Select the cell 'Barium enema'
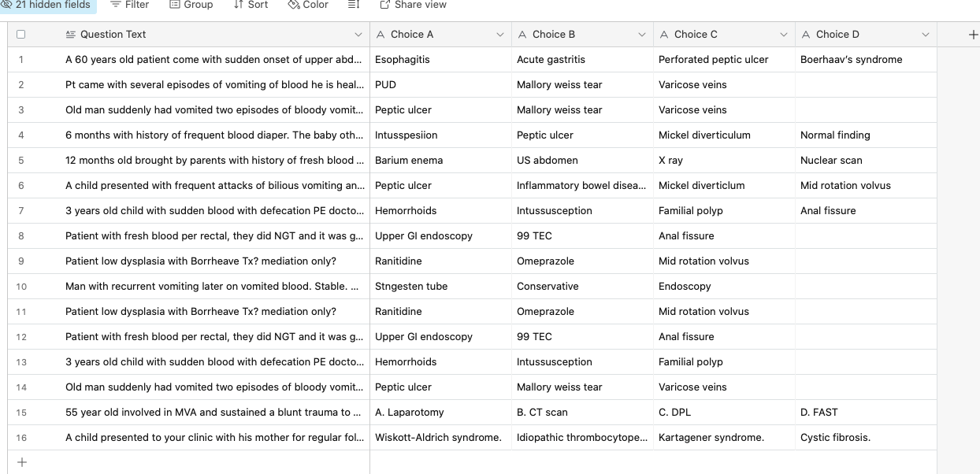980x474 pixels. [440, 161]
